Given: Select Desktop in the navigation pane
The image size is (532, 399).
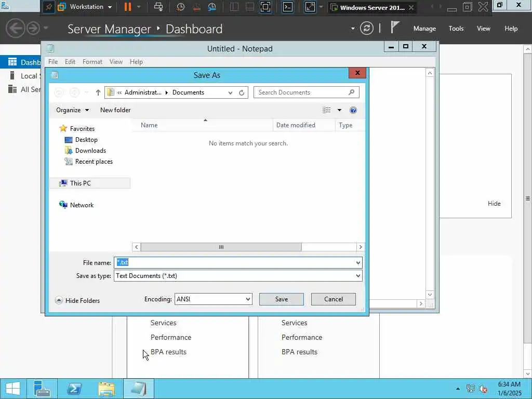Looking at the screenshot, I should pyautogui.click(x=86, y=139).
